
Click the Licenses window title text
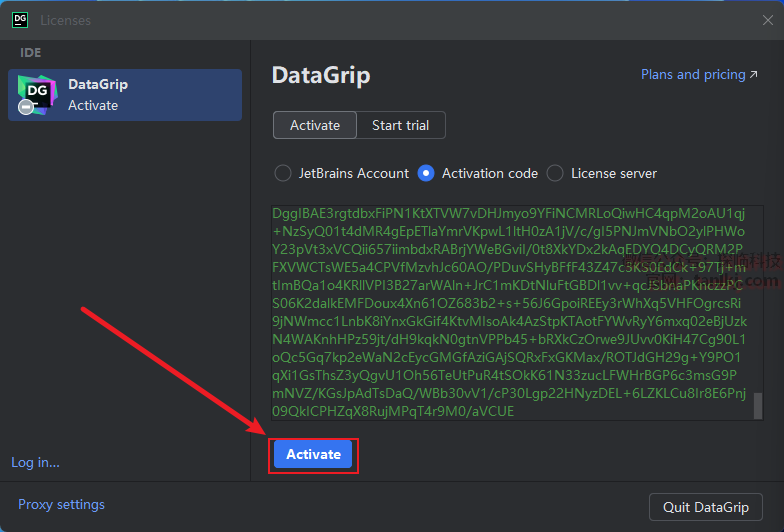(x=65, y=20)
